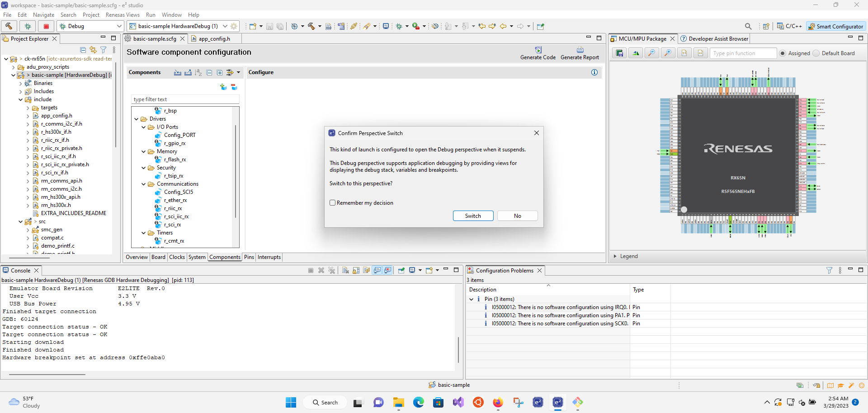Viewport: 868px width, 413px height.
Task: Select the Assigned radio button
Action: pos(783,53)
